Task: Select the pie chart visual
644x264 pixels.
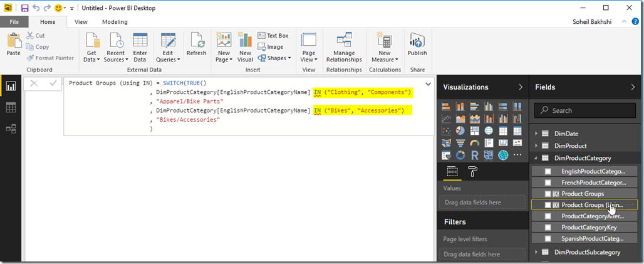Action: coord(460,131)
